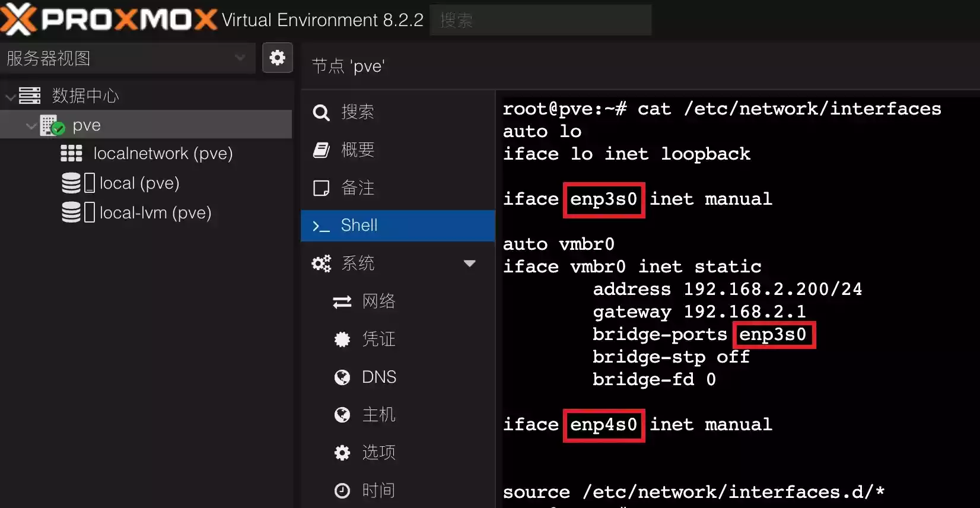Viewport: 980px width, 508px height.
Task: Open the 选项 menu item
Action: coord(378,453)
